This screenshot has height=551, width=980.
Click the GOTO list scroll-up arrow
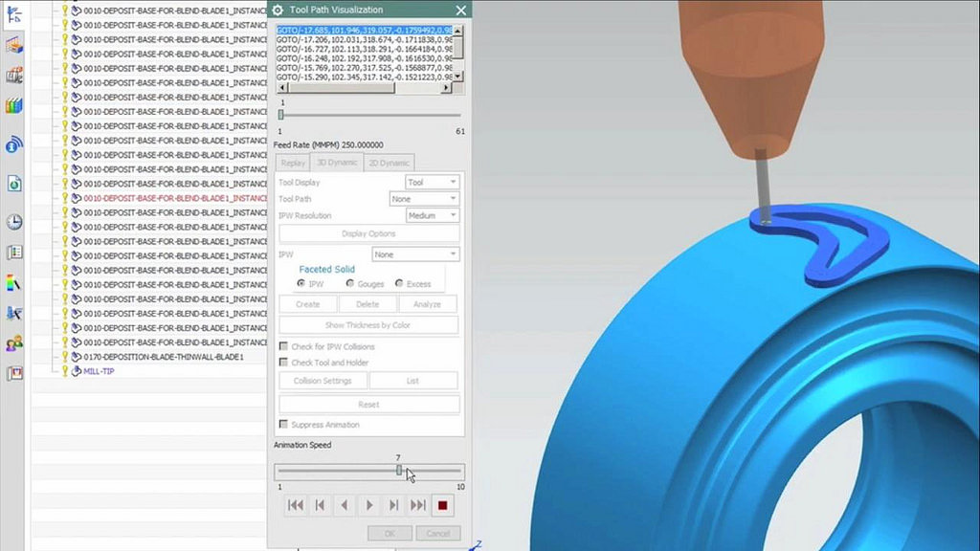point(458,31)
